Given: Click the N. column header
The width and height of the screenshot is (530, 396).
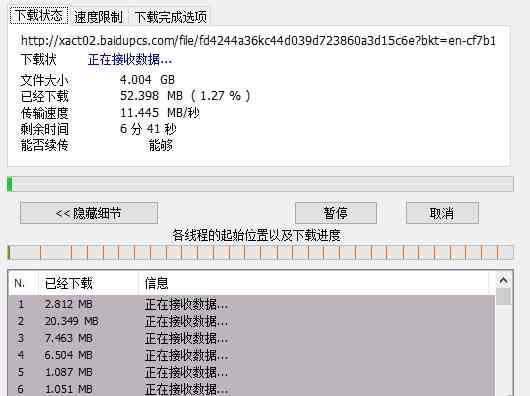Looking at the screenshot, I should coord(22,283).
